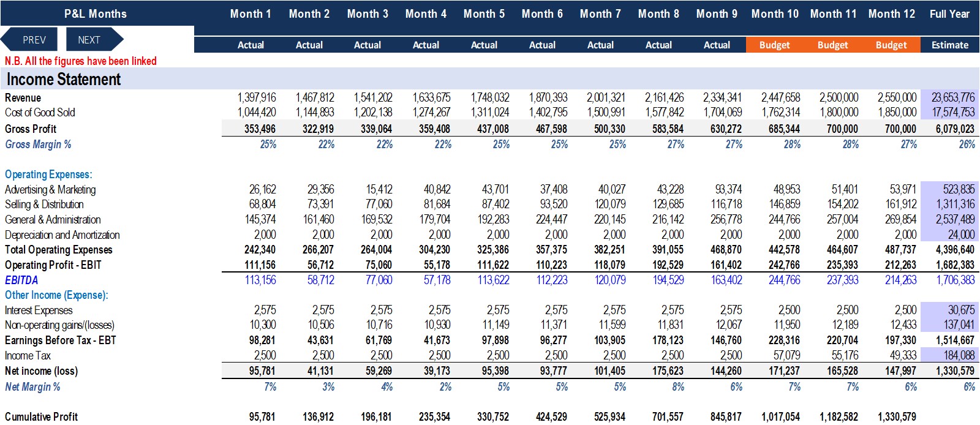
Task: Click the red N.B. linked figures note
Action: click(x=81, y=61)
